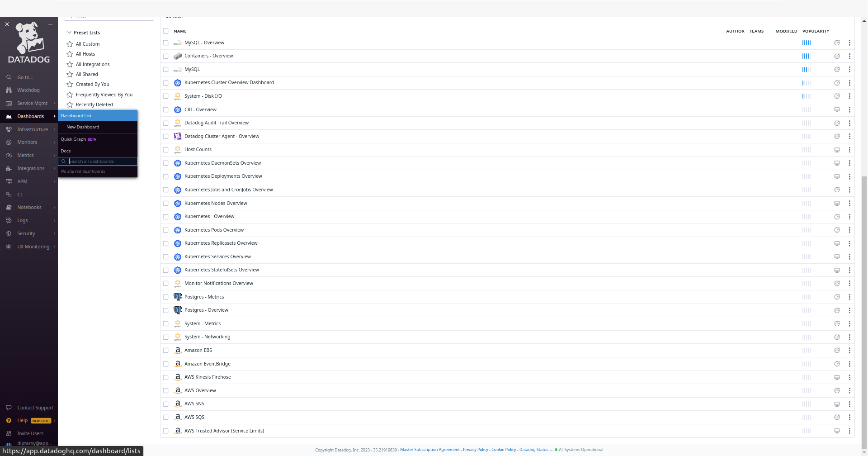Tick the checkbox for AWS SQS
Screen dimensions: 868x456
[x=165, y=417]
